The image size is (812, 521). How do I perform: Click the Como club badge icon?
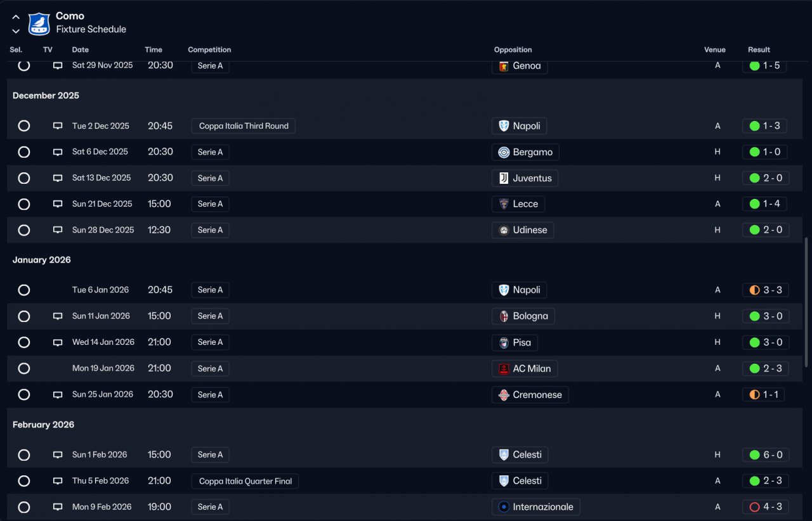point(39,24)
